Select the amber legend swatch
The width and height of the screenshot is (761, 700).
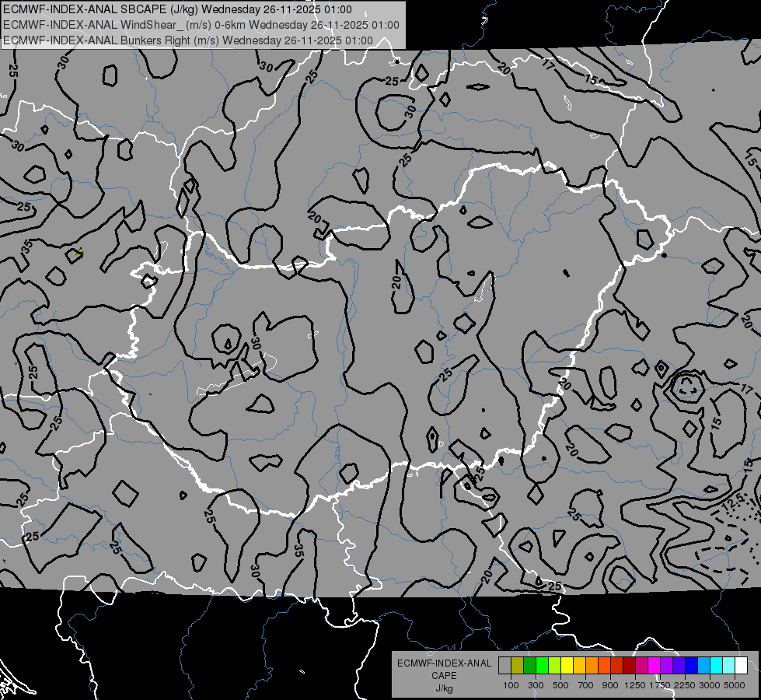[579, 665]
